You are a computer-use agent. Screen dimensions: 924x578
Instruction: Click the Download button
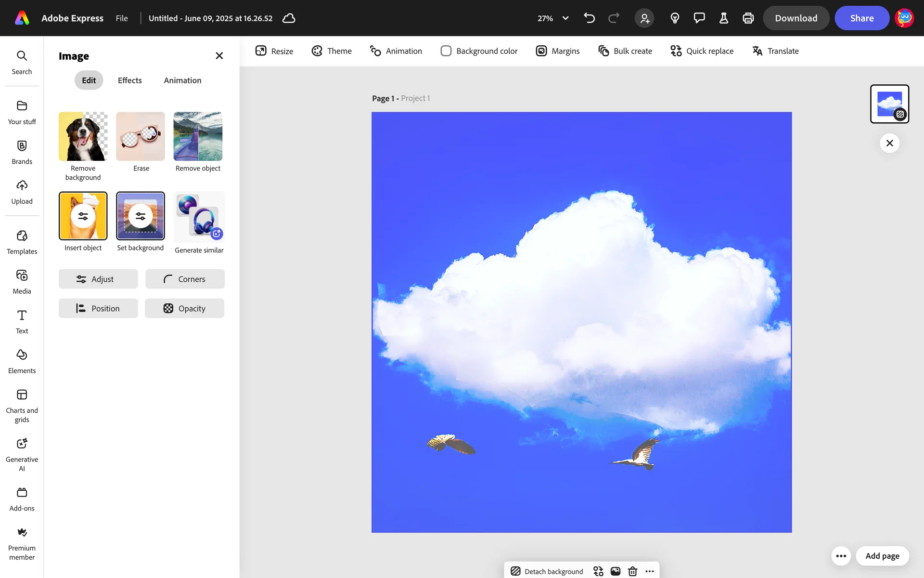pos(796,18)
